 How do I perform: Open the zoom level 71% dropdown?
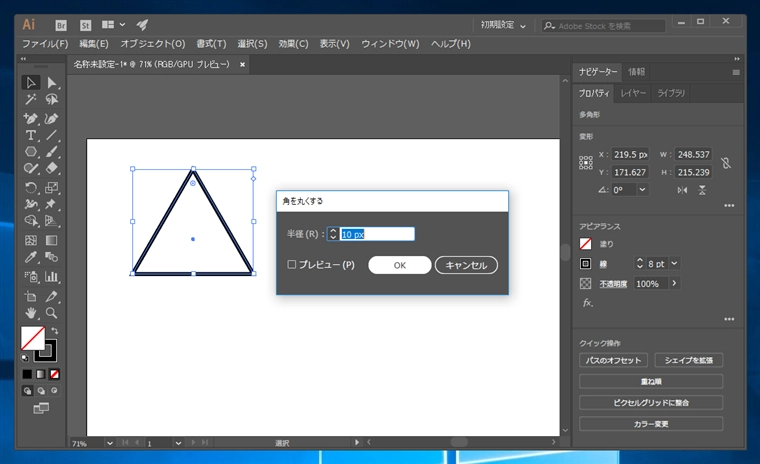click(110, 443)
